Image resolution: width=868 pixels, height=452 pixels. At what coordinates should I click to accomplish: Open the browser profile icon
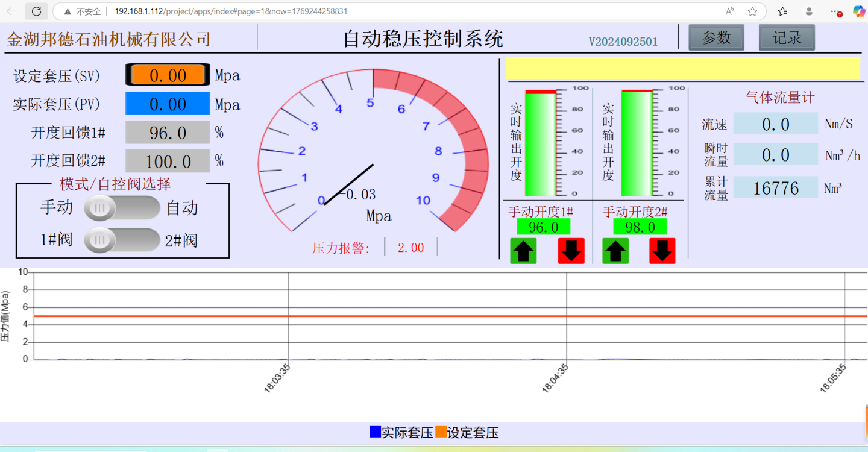(x=810, y=11)
